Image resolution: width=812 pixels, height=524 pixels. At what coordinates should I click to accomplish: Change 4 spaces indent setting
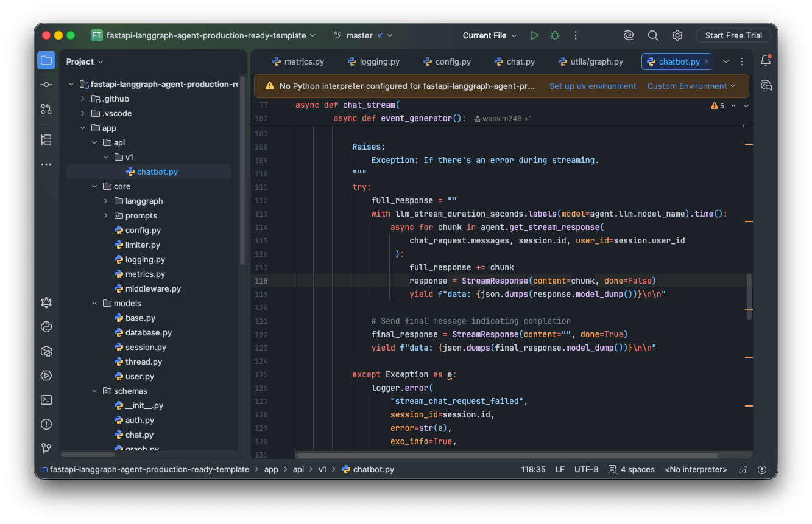pyautogui.click(x=632, y=470)
